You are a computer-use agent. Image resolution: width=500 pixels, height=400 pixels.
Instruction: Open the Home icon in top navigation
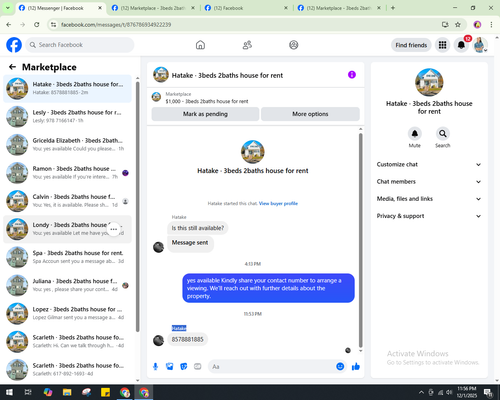point(200,45)
